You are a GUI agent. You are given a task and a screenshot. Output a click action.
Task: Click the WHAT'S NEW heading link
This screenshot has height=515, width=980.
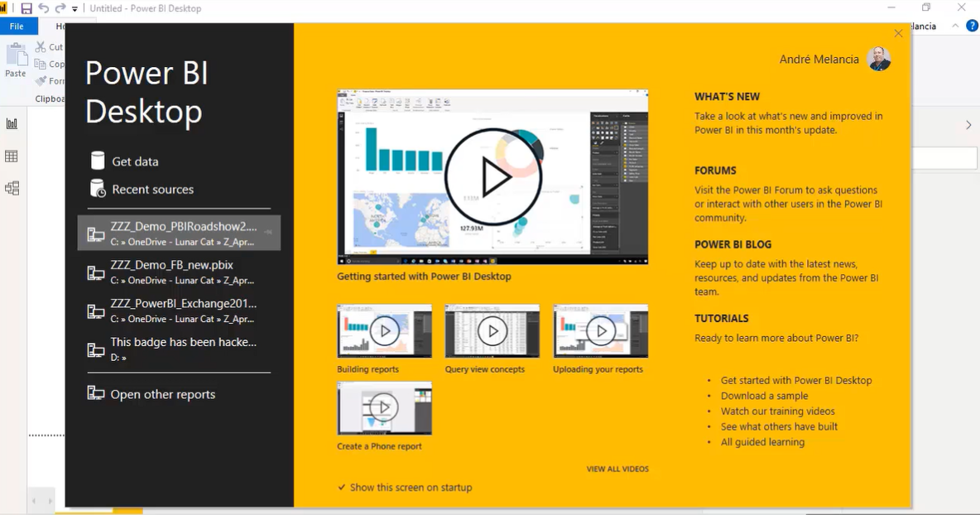(x=727, y=97)
